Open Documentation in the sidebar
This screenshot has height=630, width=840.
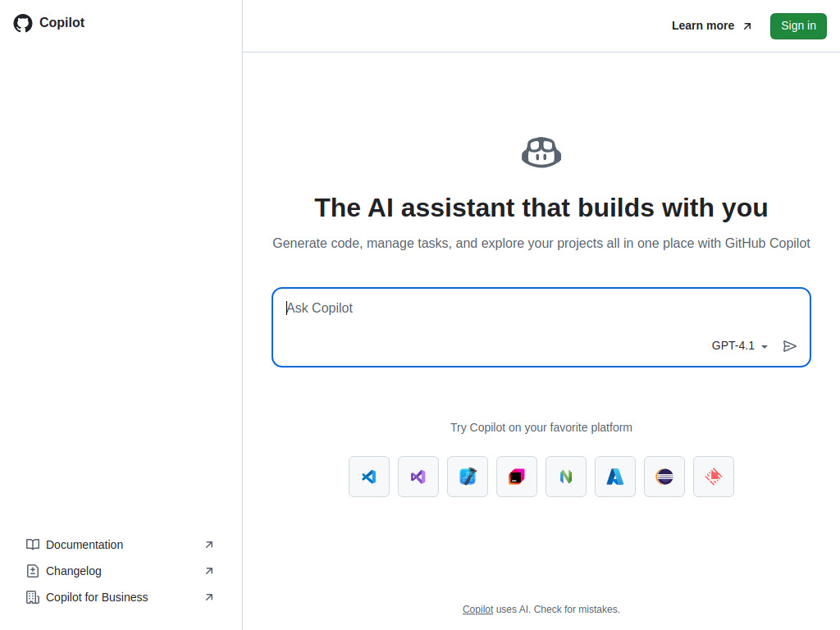[x=84, y=545]
